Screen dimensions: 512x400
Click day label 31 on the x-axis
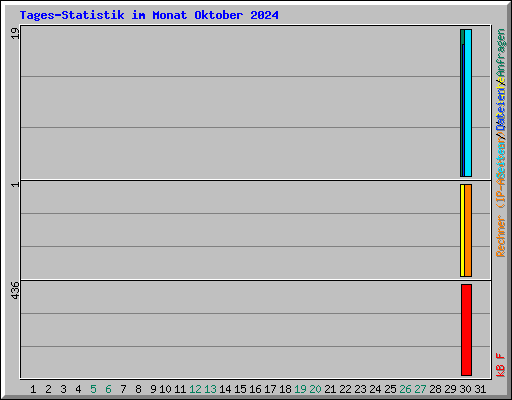point(480,389)
